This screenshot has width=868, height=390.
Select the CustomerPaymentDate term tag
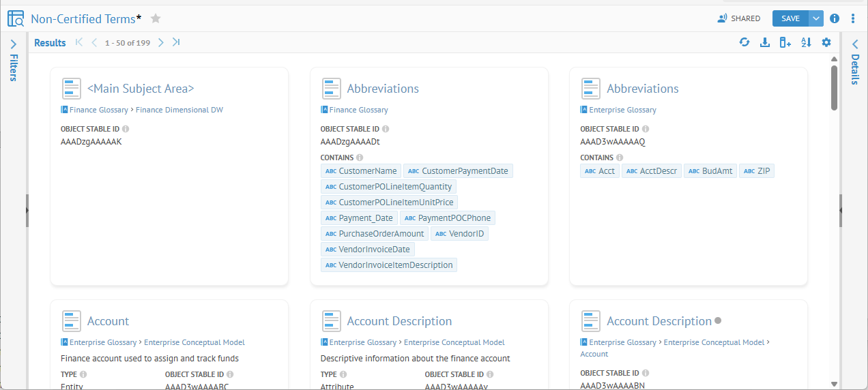pyautogui.click(x=458, y=171)
